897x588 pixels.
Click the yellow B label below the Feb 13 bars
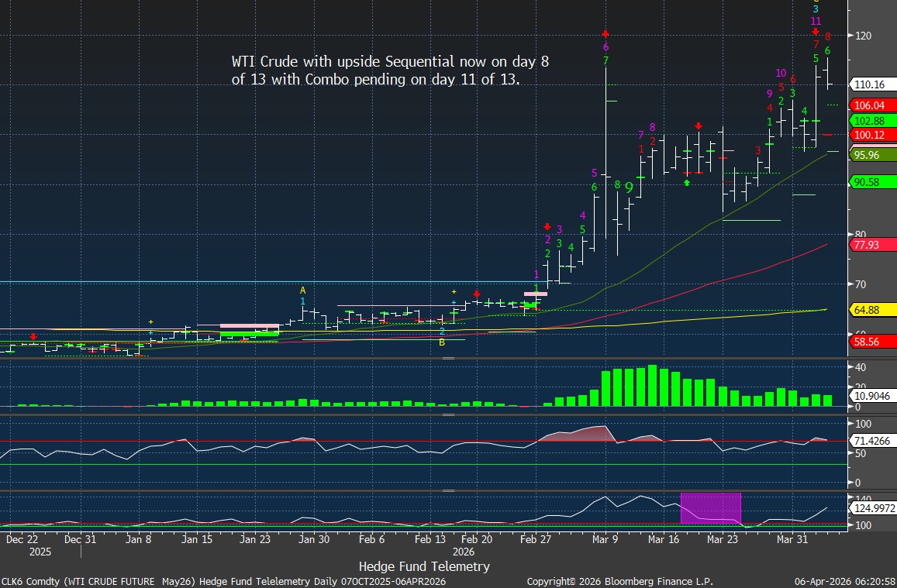[442, 342]
